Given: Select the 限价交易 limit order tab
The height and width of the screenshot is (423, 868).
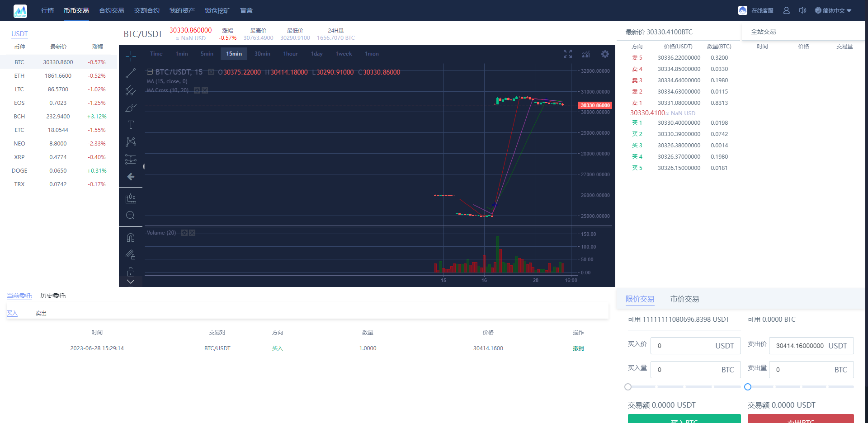Looking at the screenshot, I should (640, 299).
